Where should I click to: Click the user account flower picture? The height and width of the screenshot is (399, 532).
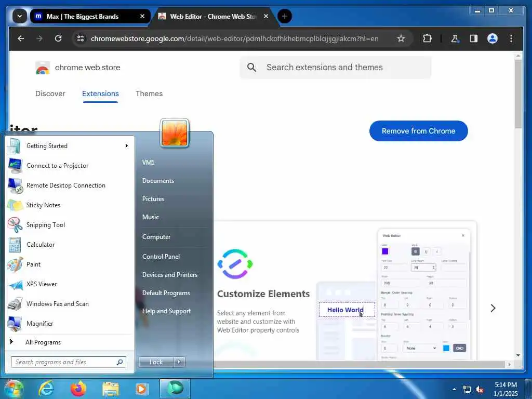(x=175, y=134)
